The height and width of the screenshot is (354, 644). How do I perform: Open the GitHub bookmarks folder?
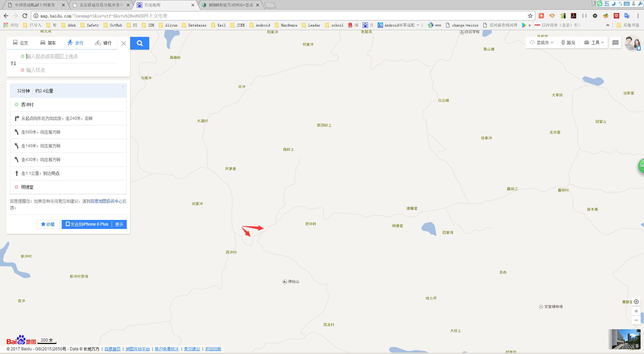tap(113, 25)
